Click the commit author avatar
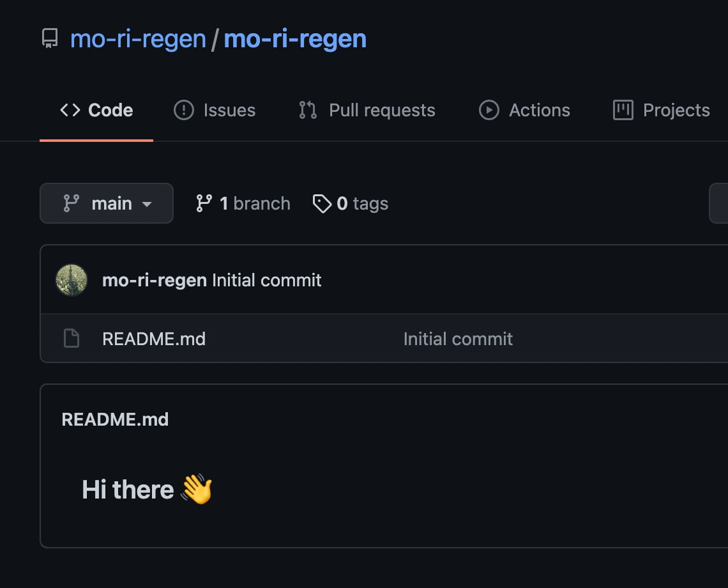The width and height of the screenshot is (728, 588). tap(72, 281)
